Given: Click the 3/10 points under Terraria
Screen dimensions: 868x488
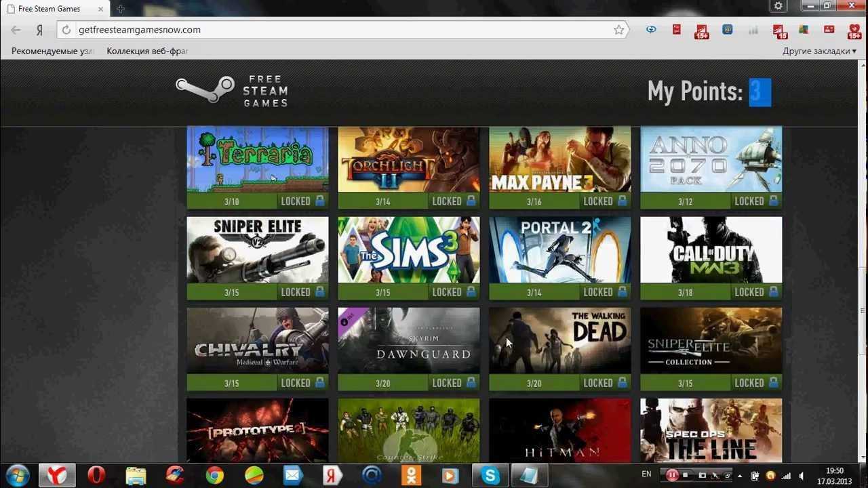Looking at the screenshot, I should [232, 201].
